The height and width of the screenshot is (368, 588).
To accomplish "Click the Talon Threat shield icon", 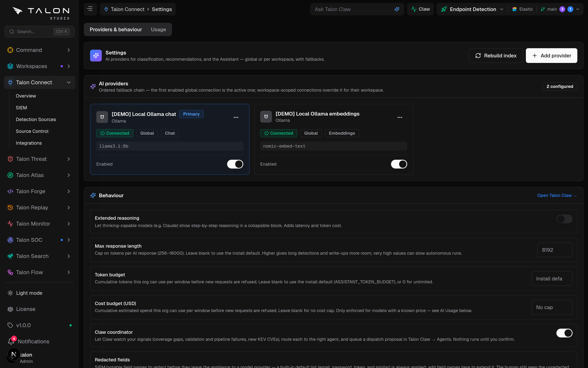I will pos(10,159).
